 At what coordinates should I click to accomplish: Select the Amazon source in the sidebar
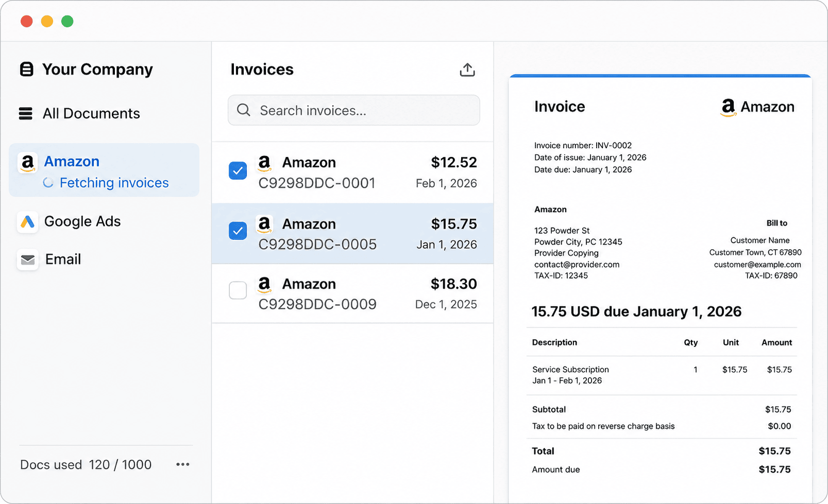click(x=104, y=170)
